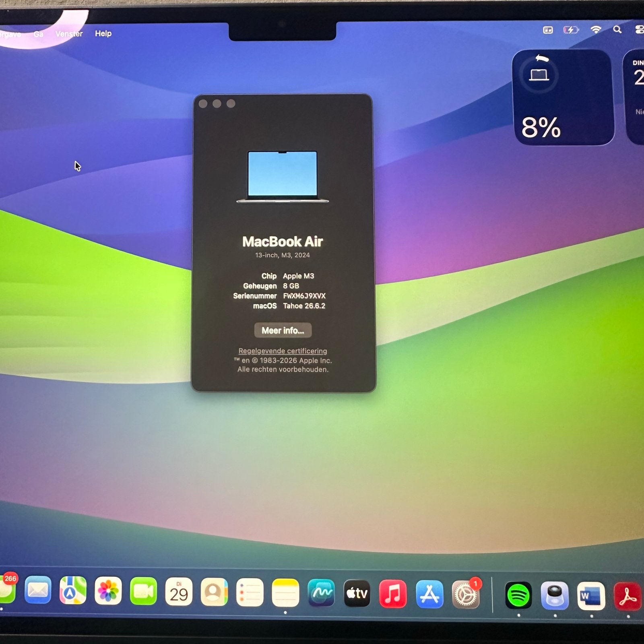This screenshot has height=644, width=644.
Task: Open the Notes app in the Dock
Action: coord(285,592)
